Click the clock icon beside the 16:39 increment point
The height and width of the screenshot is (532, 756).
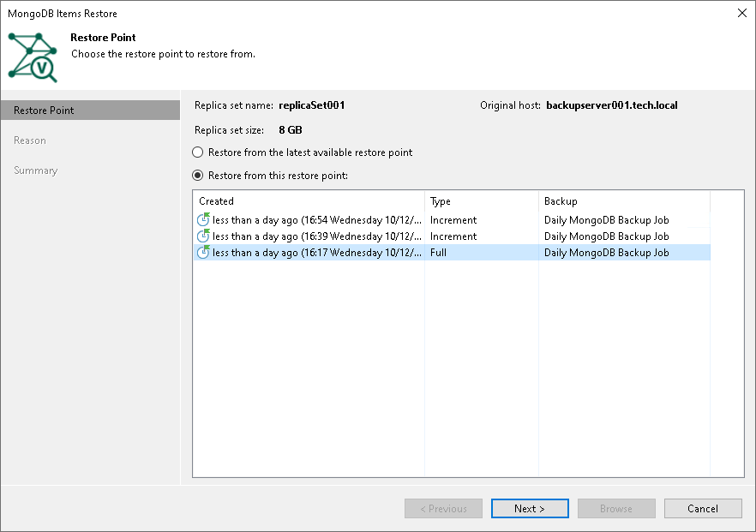(x=203, y=236)
